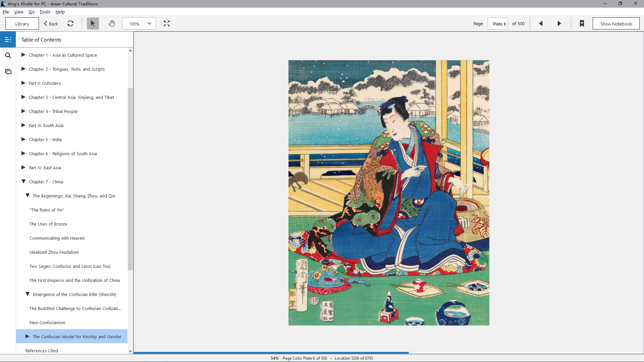The width and height of the screenshot is (644, 362).
Task: Expand Chapter 1 - Asia as Cultured Space
Action: click(23, 55)
